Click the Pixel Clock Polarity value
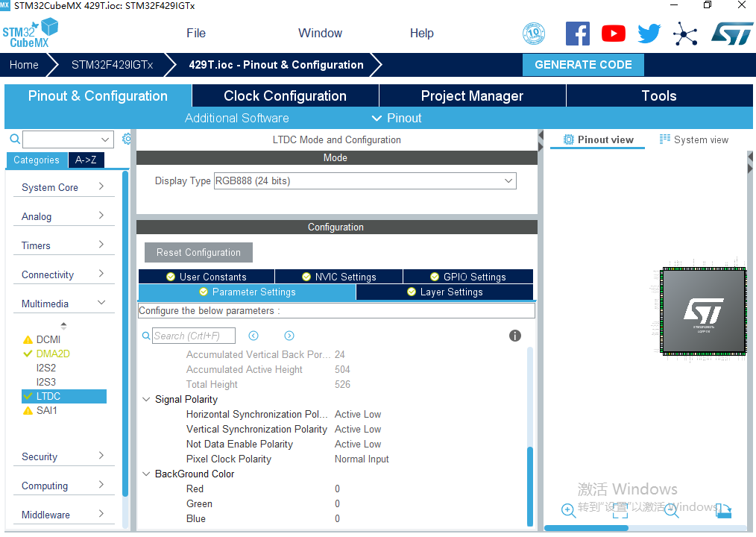 [362, 459]
